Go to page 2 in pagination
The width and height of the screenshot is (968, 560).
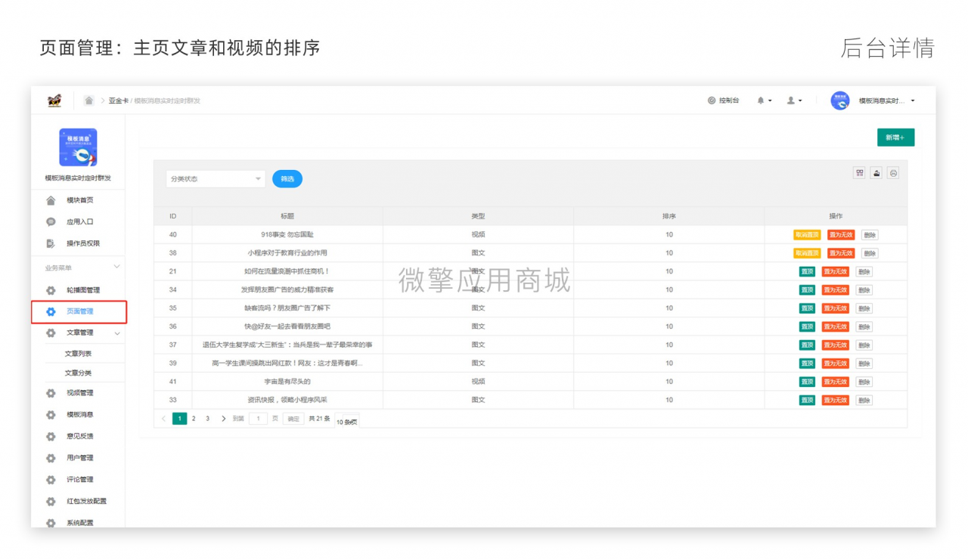tap(194, 419)
